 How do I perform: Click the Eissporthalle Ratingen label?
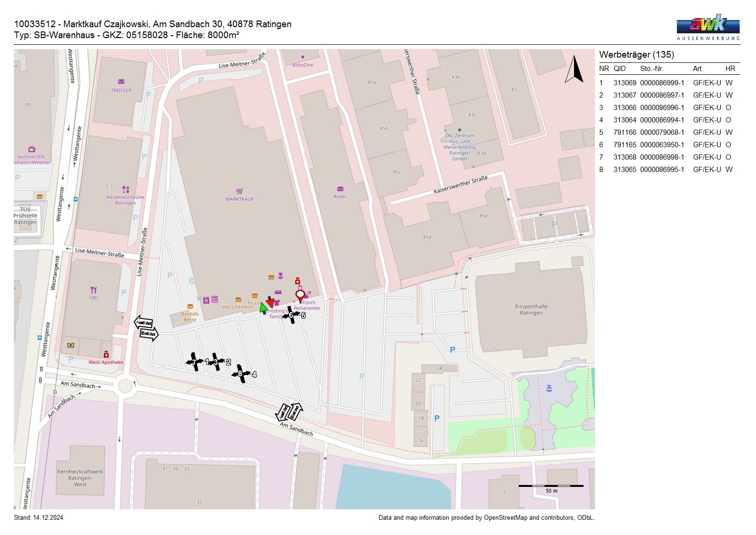click(531, 310)
